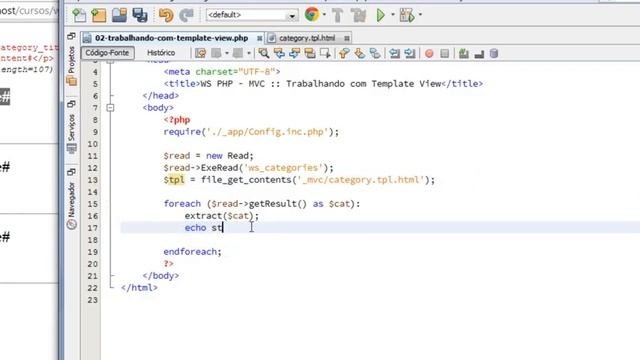Restore the panel group icon above Serviços
640x360 pixels.
[x=71, y=104]
